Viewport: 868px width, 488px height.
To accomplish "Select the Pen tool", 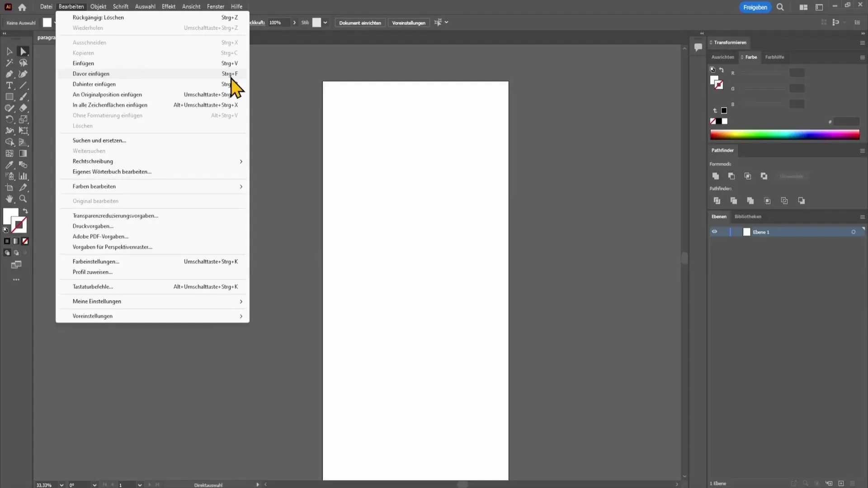I will point(9,74).
